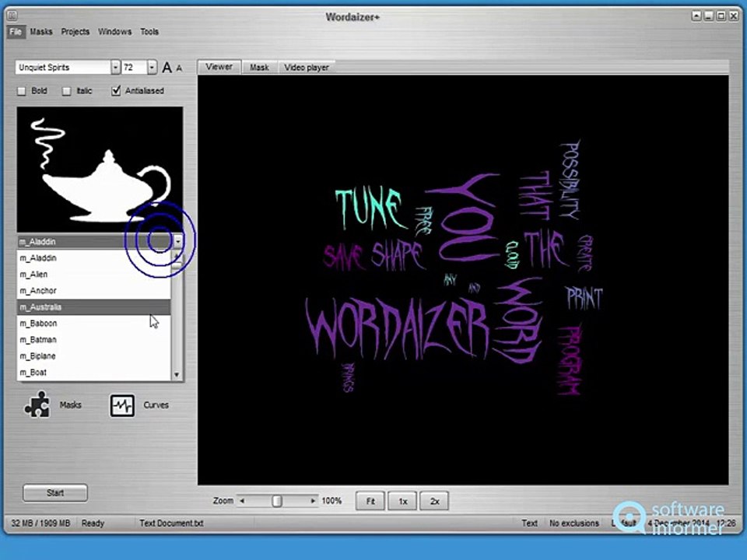
Task: Click the Unquiet Spirits font name field
Action: pos(63,68)
